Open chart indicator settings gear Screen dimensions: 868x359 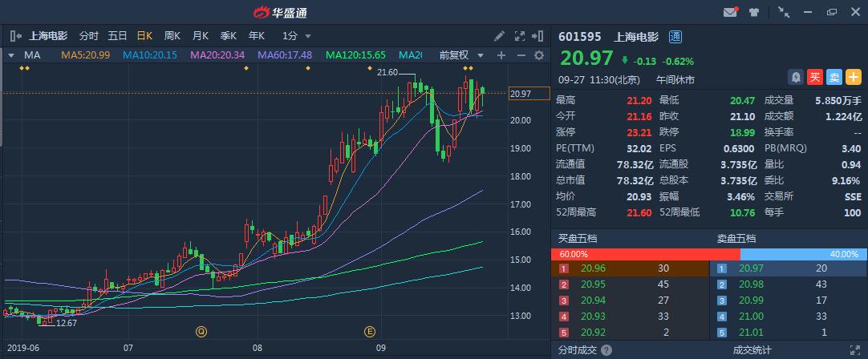[x=538, y=55]
